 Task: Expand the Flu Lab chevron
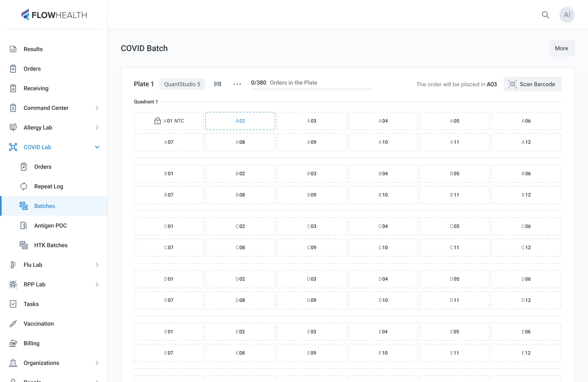coord(97,265)
